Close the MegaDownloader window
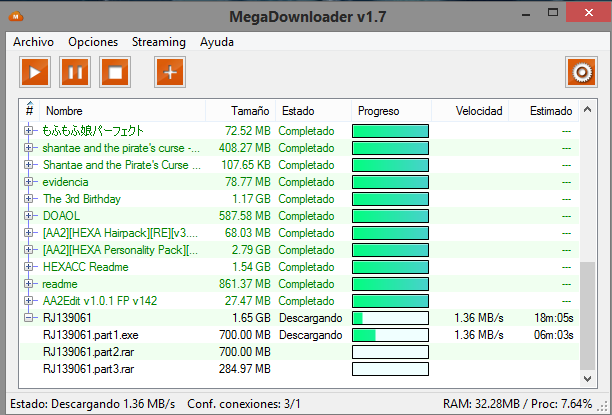 tap(589, 13)
